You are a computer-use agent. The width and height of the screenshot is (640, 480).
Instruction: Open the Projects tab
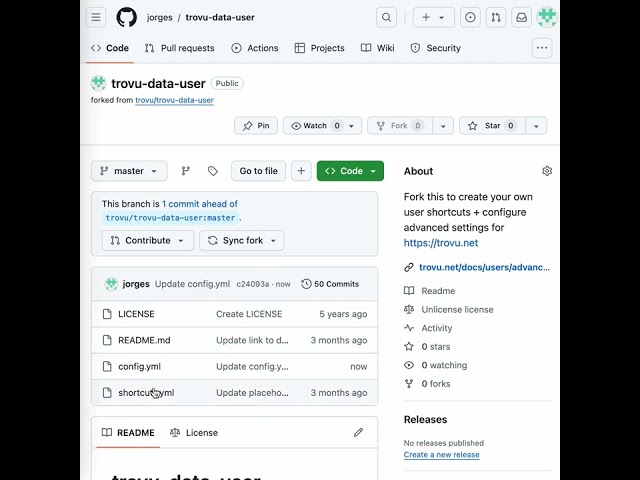click(x=320, y=48)
